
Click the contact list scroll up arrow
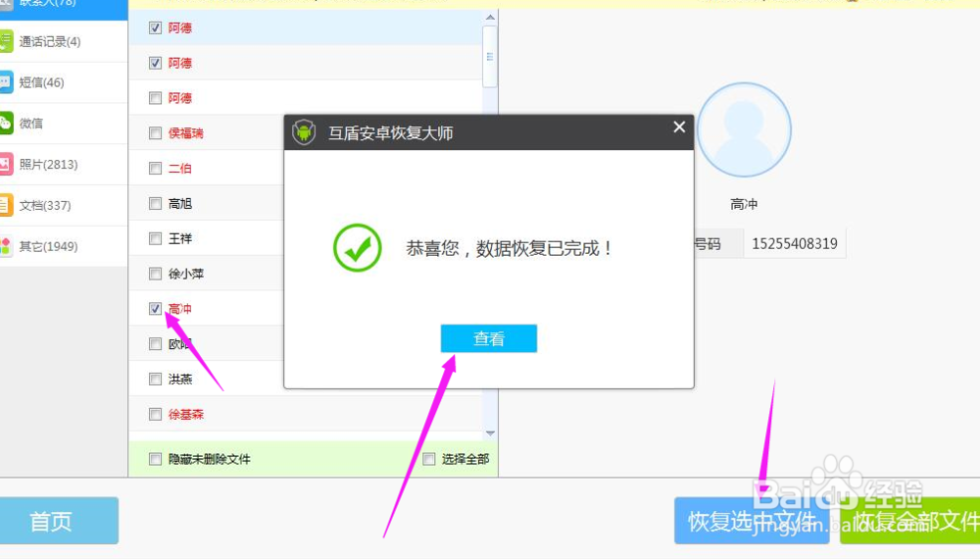point(490,18)
